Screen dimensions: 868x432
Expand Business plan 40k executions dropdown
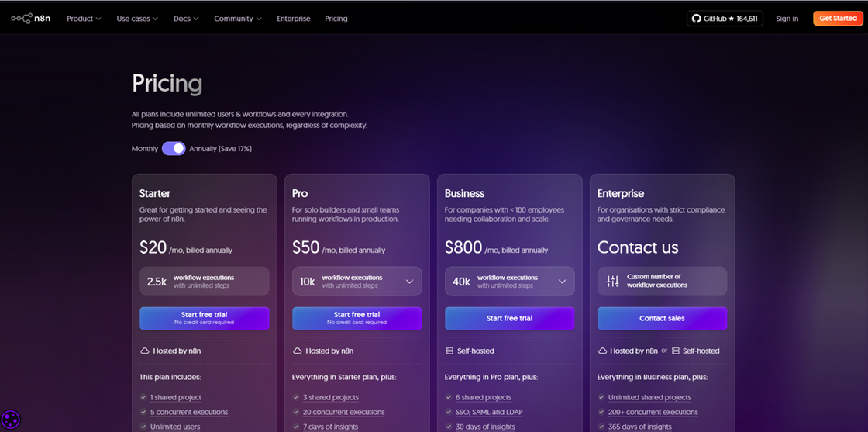tap(510, 282)
